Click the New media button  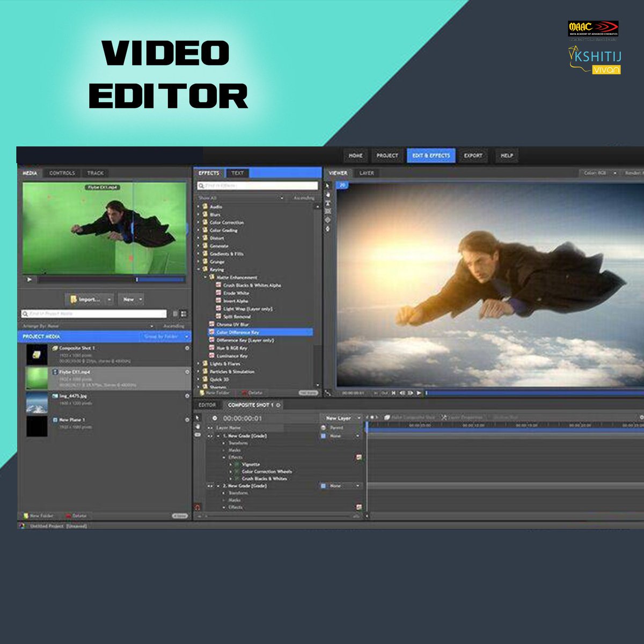pos(131,299)
